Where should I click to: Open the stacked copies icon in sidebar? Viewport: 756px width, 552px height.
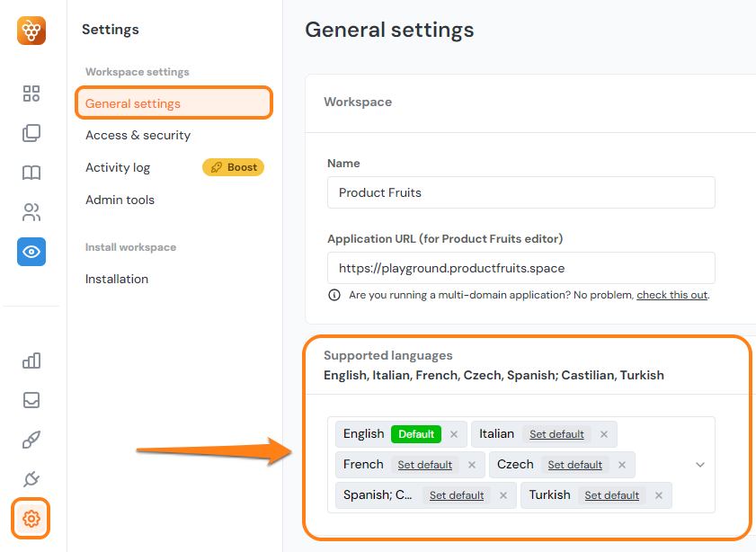tap(31, 133)
